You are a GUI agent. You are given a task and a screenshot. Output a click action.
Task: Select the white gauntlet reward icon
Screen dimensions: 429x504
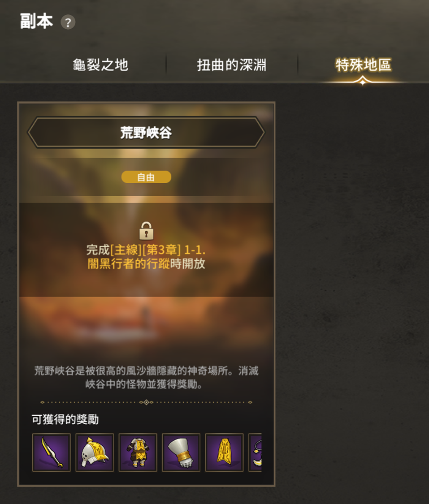tap(181, 452)
